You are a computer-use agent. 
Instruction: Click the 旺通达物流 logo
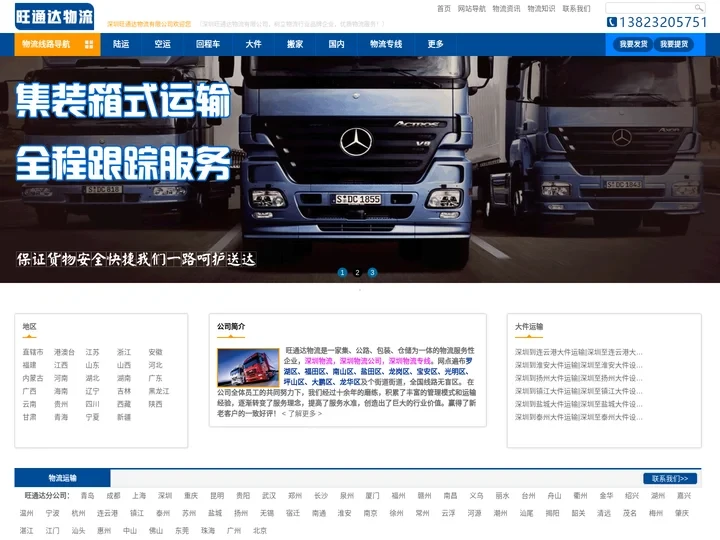click(54, 17)
